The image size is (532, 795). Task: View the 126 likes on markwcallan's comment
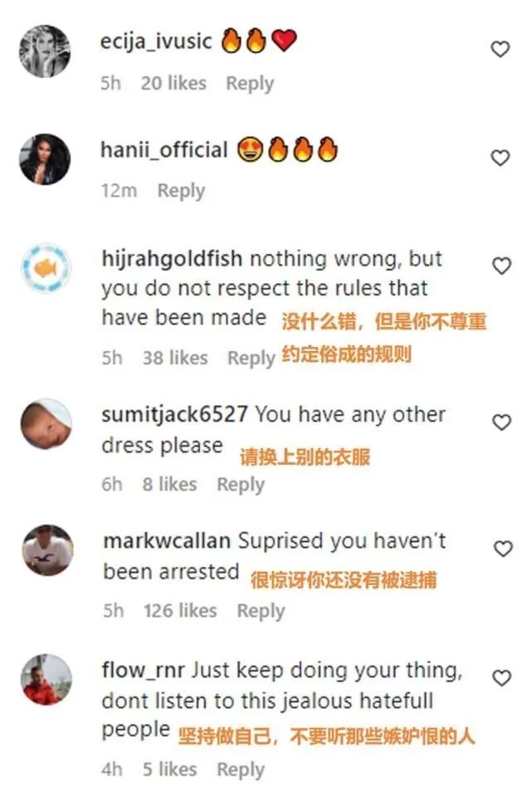point(180,611)
